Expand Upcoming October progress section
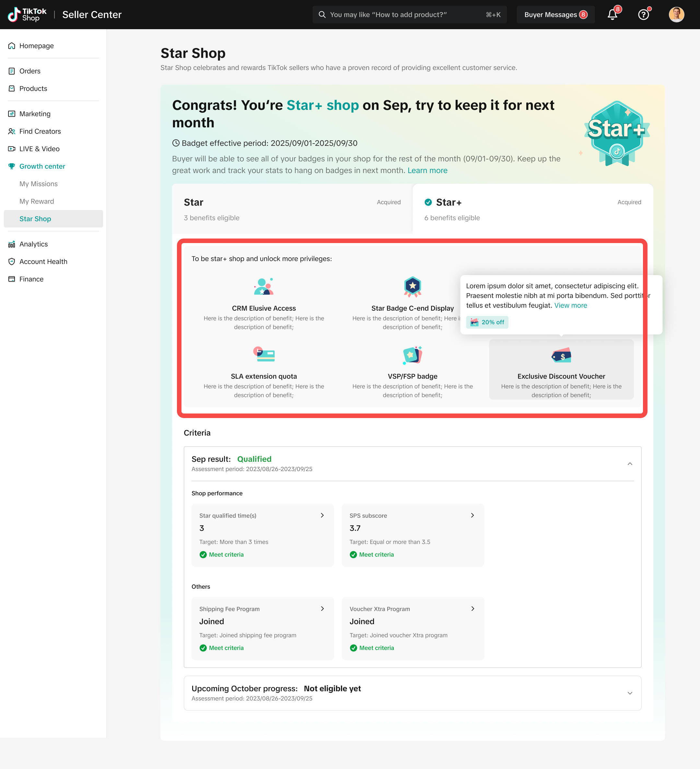700x769 pixels. point(630,693)
